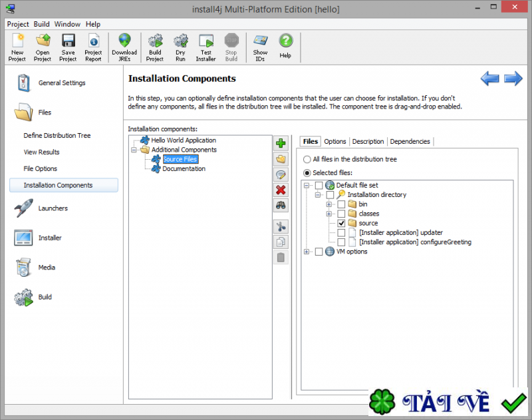This screenshot has width=532, height=420.
Task: Launch Test Installer from the toolbar
Action: [206, 47]
